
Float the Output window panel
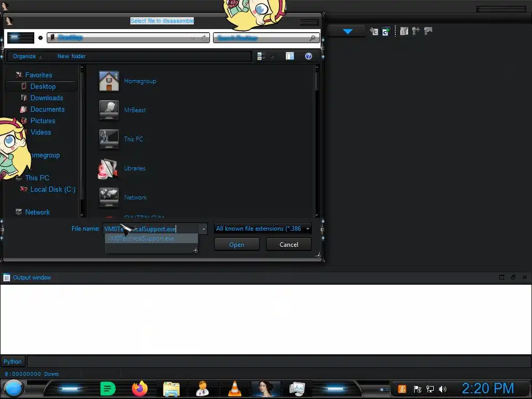[513, 277]
